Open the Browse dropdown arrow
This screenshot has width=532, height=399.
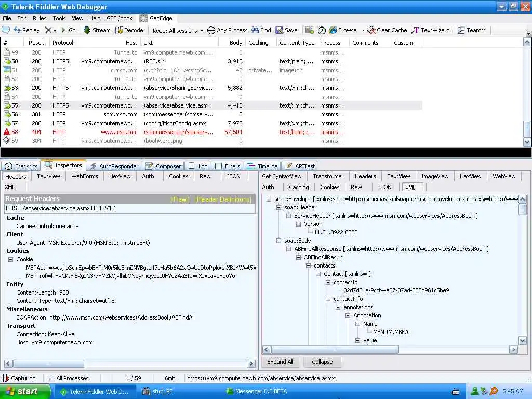363,30
